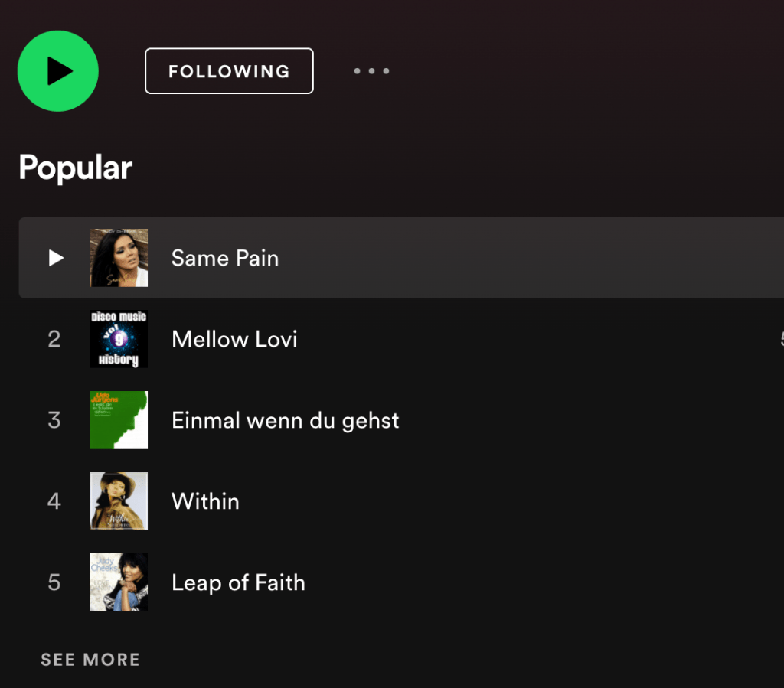784x688 pixels.
Task: Choose the Within track title
Action: [x=205, y=501]
